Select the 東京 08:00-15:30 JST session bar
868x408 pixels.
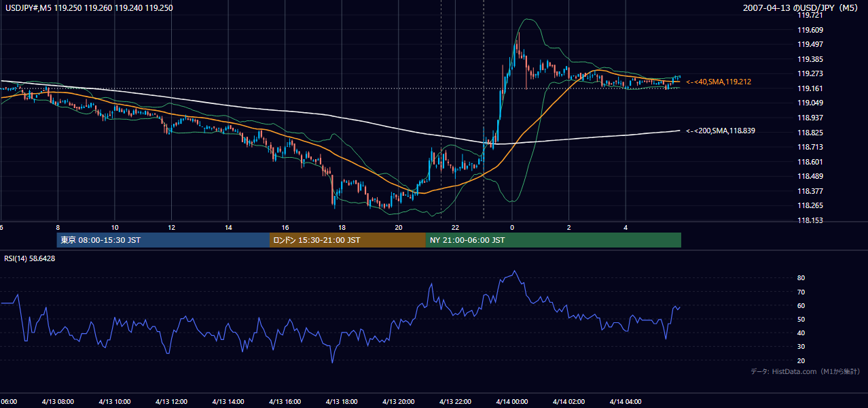pos(163,240)
